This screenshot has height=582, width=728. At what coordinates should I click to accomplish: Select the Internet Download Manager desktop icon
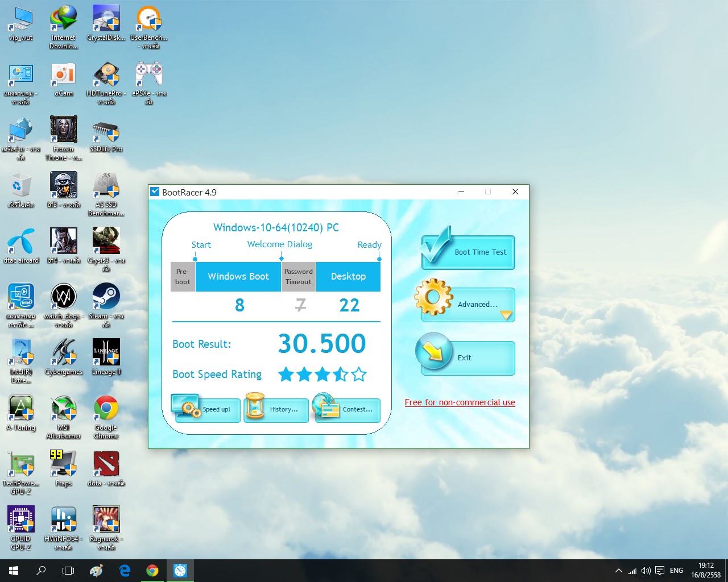64,27
